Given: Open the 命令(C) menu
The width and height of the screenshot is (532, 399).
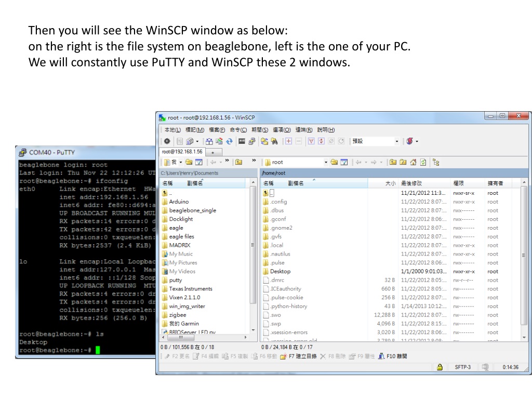Looking at the screenshot, I should pos(238,129).
